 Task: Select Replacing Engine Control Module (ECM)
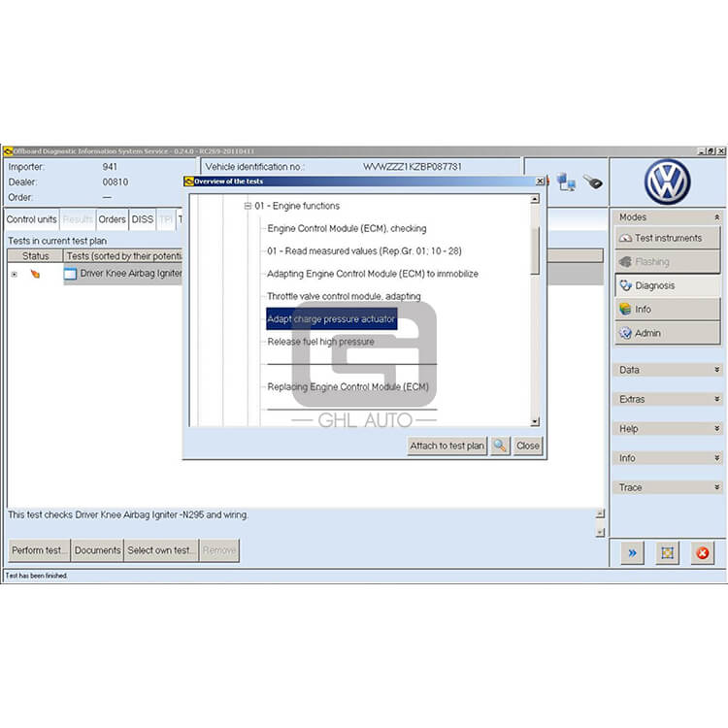click(348, 386)
